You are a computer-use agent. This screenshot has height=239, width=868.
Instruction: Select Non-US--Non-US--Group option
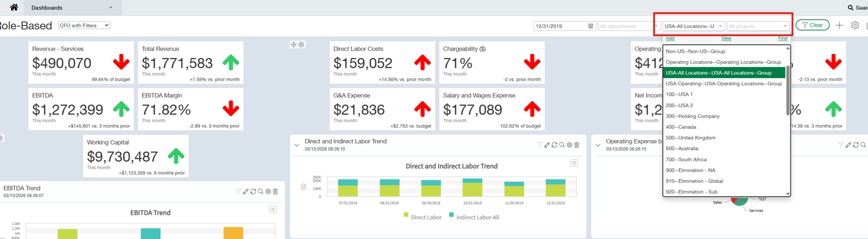click(x=724, y=51)
